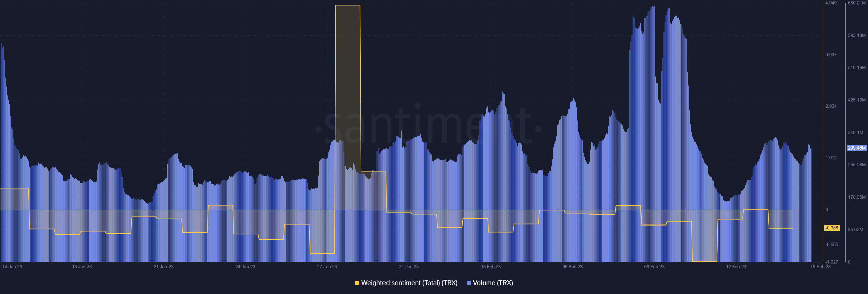Click the 85.02M volume axis value
Screen dimensions: 868x294
(x=855, y=230)
